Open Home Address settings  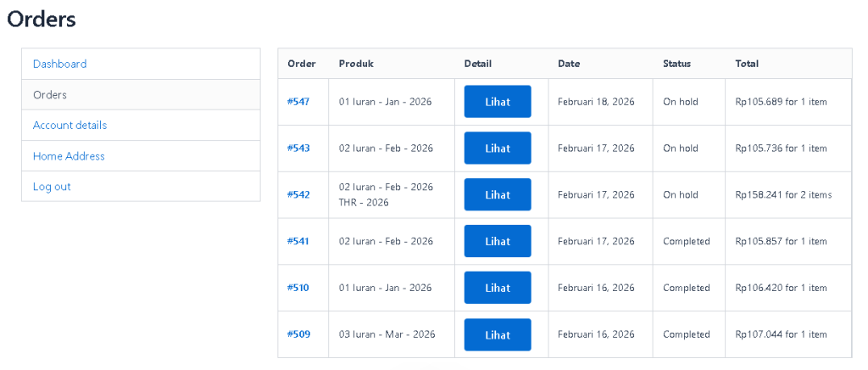69,156
